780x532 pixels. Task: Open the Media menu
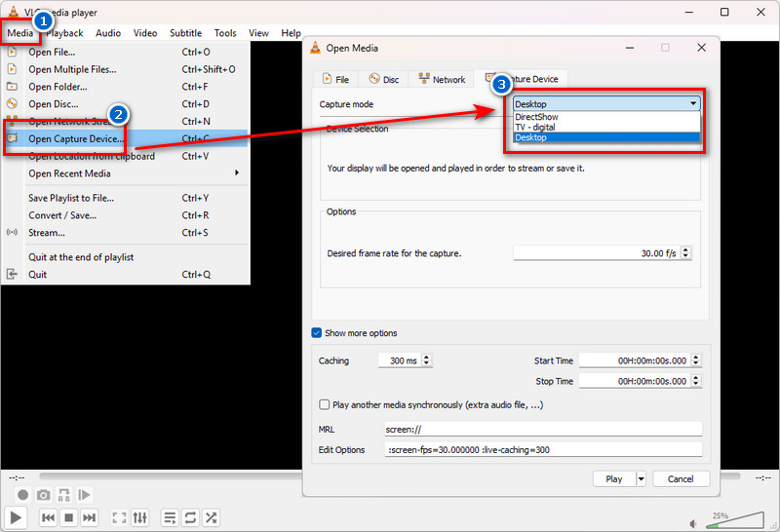pyautogui.click(x=19, y=33)
